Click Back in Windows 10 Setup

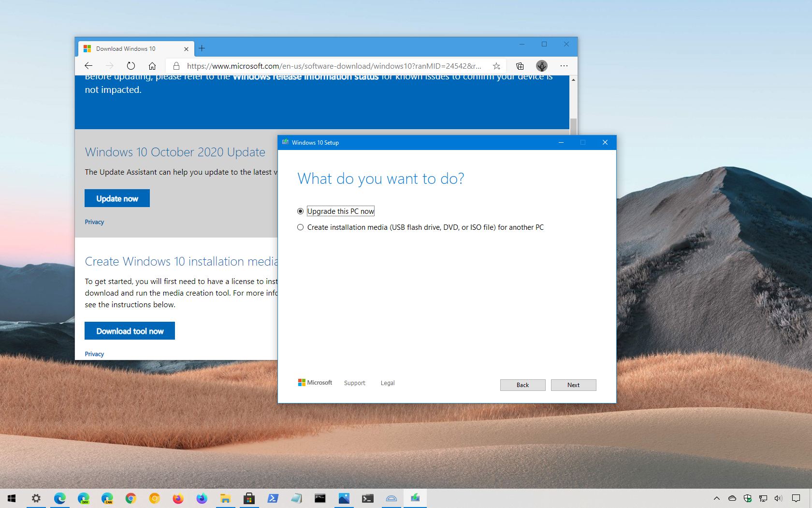522,385
